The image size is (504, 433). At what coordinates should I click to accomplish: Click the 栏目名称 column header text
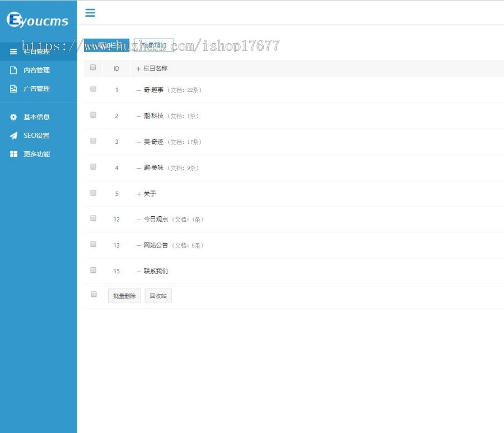[x=155, y=68]
